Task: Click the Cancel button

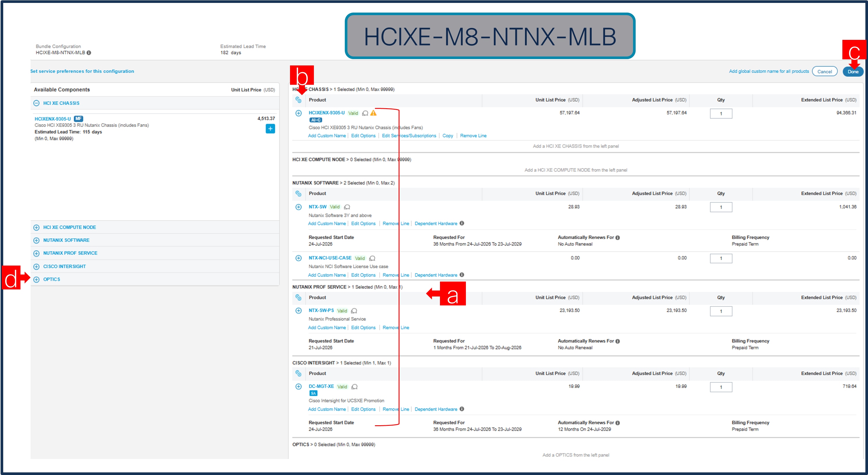Action: 825,72
